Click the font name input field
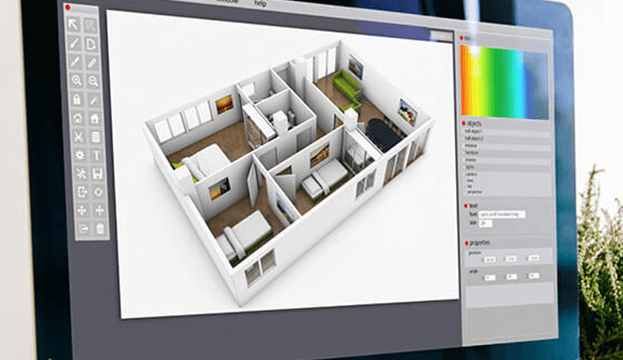The height and width of the screenshot is (360, 623). point(501,215)
